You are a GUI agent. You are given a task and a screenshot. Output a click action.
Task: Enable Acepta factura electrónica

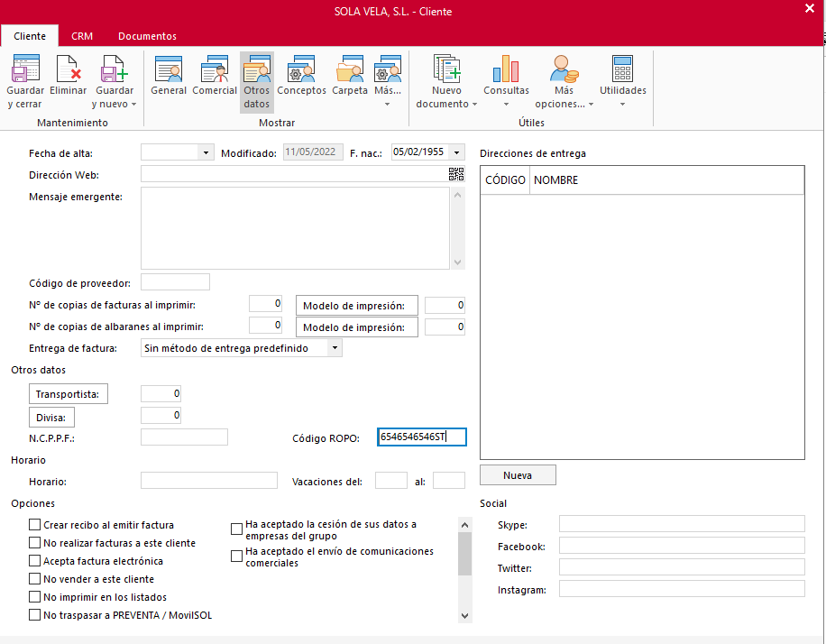pos(35,560)
